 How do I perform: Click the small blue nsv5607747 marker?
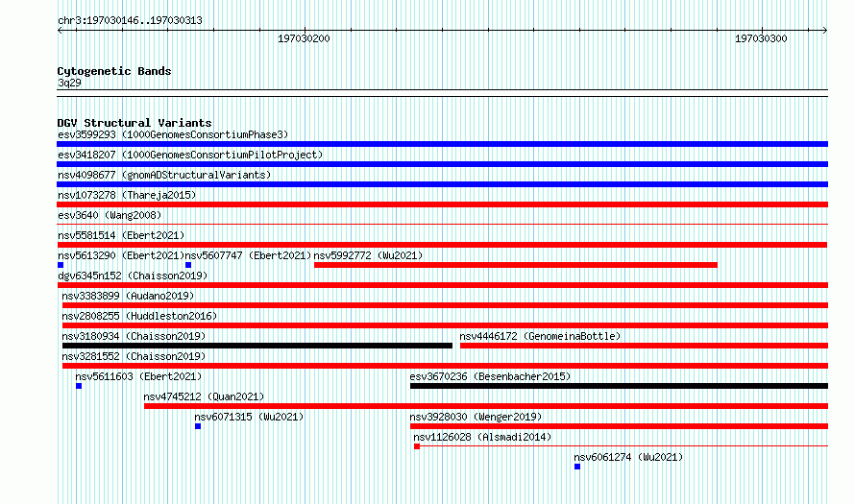(x=188, y=265)
